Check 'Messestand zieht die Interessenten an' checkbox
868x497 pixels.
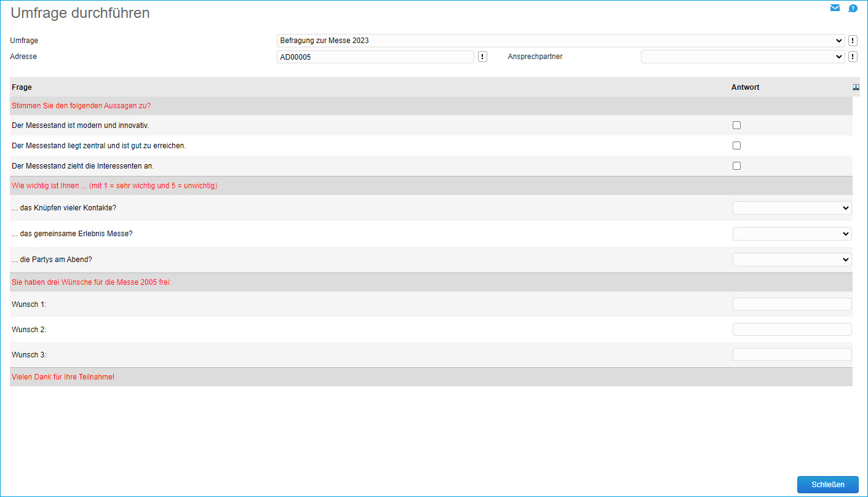click(x=736, y=166)
